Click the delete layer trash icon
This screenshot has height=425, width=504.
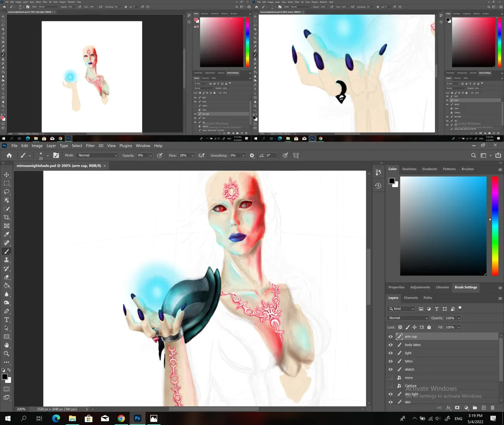pyautogui.click(x=493, y=408)
